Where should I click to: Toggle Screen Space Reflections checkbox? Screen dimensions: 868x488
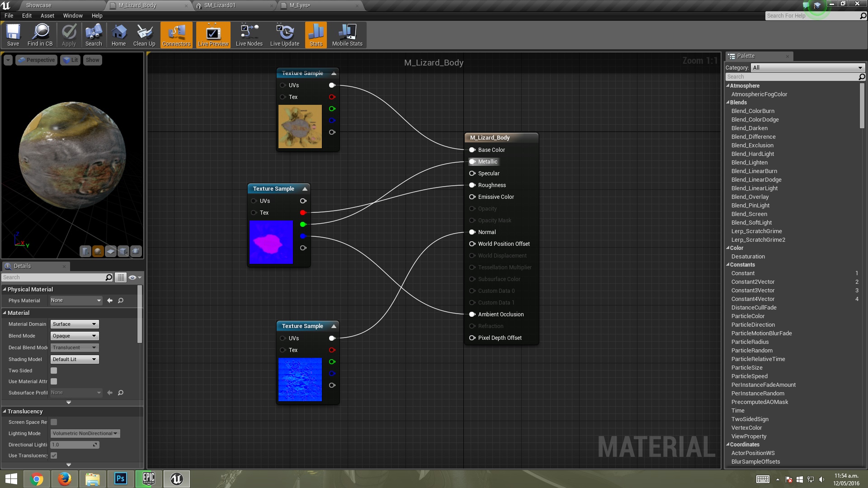click(x=54, y=422)
